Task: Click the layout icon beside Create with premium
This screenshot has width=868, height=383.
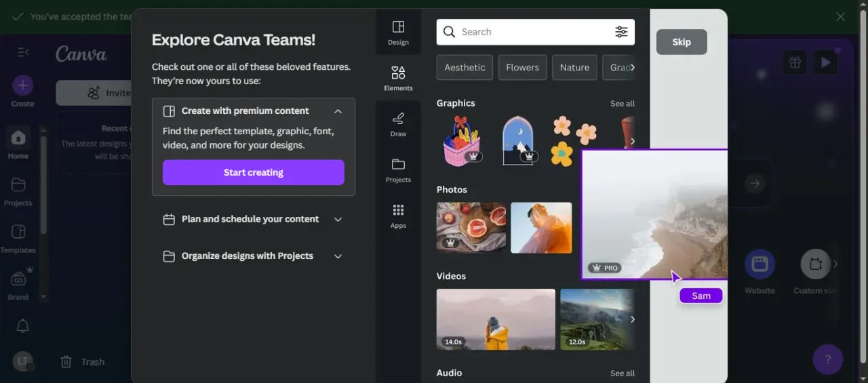Action: [x=169, y=111]
